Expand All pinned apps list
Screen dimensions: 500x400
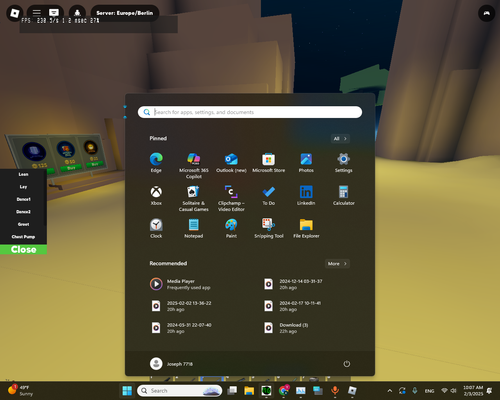point(340,139)
